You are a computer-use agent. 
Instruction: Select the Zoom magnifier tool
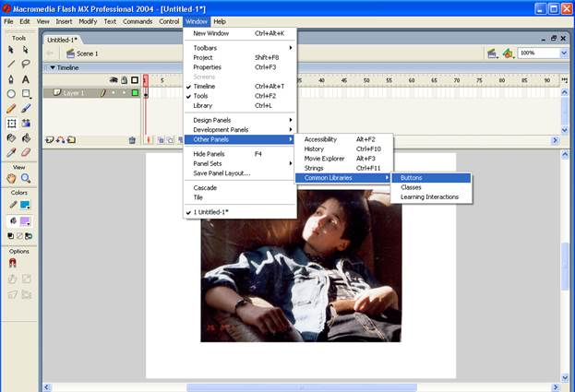point(26,178)
